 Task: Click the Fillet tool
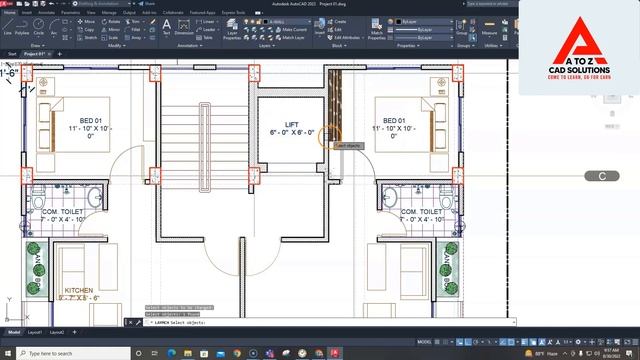pyautogui.click(x=133, y=30)
